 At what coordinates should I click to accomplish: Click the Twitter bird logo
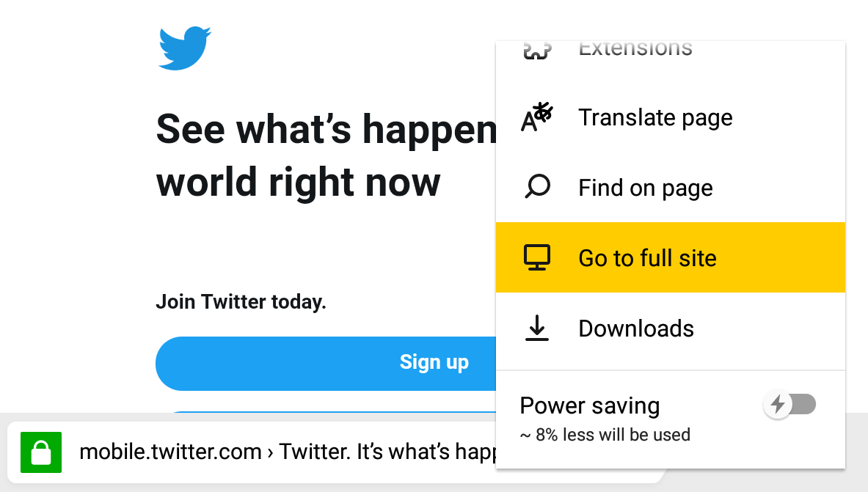[x=185, y=48]
